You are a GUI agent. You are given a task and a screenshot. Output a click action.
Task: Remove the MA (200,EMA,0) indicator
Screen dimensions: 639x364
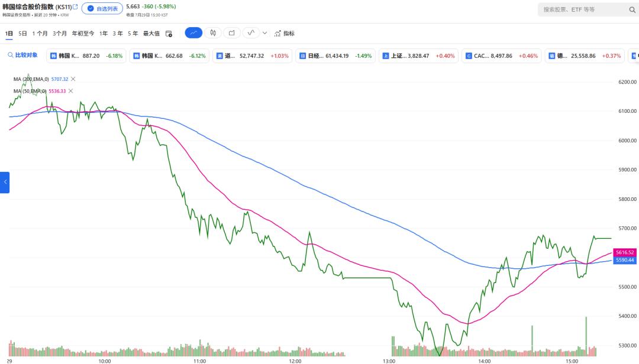click(73, 79)
